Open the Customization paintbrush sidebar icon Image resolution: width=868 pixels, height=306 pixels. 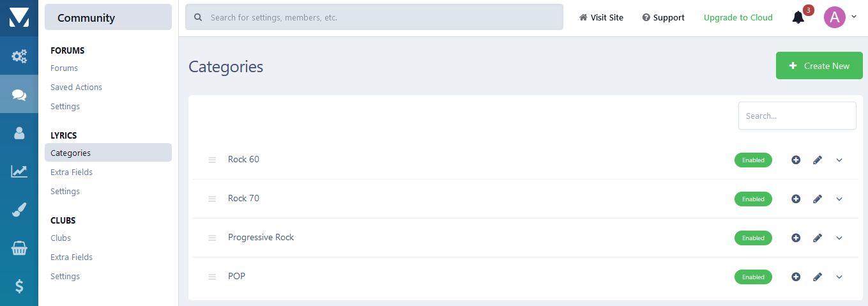[19, 210]
